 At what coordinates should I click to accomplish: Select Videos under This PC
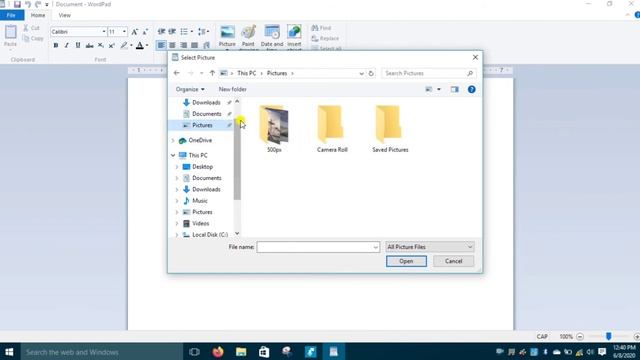[200, 224]
